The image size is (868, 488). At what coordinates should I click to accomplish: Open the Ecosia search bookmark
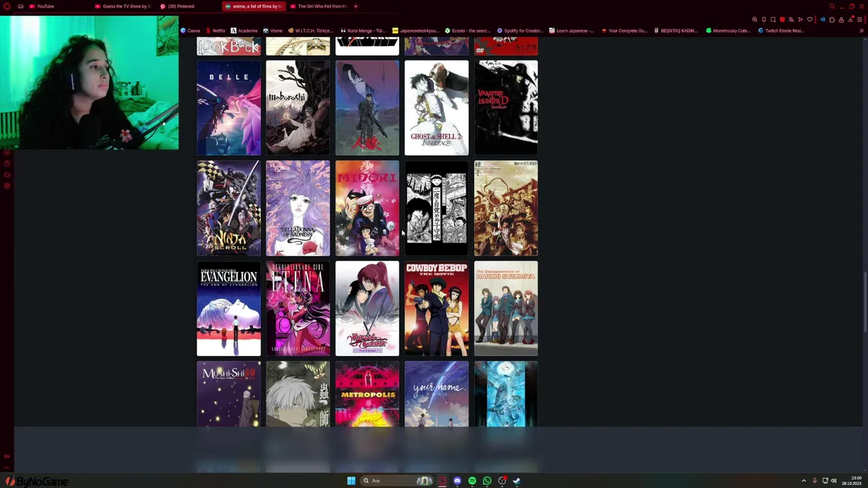click(x=468, y=30)
